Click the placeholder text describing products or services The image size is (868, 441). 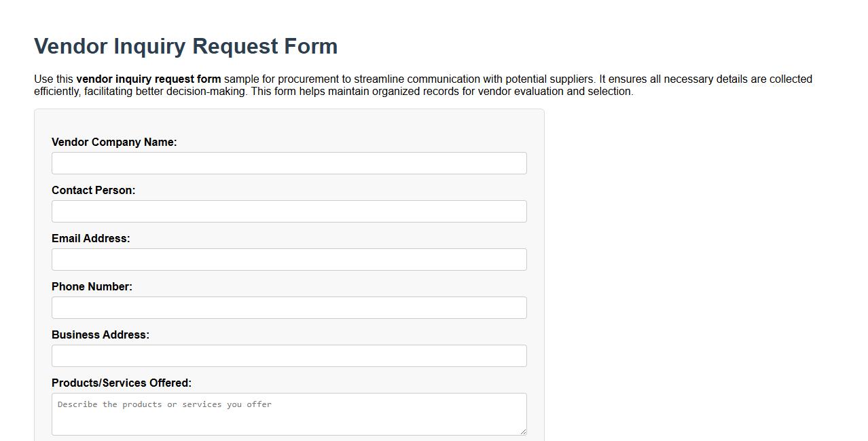coord(164,404)
